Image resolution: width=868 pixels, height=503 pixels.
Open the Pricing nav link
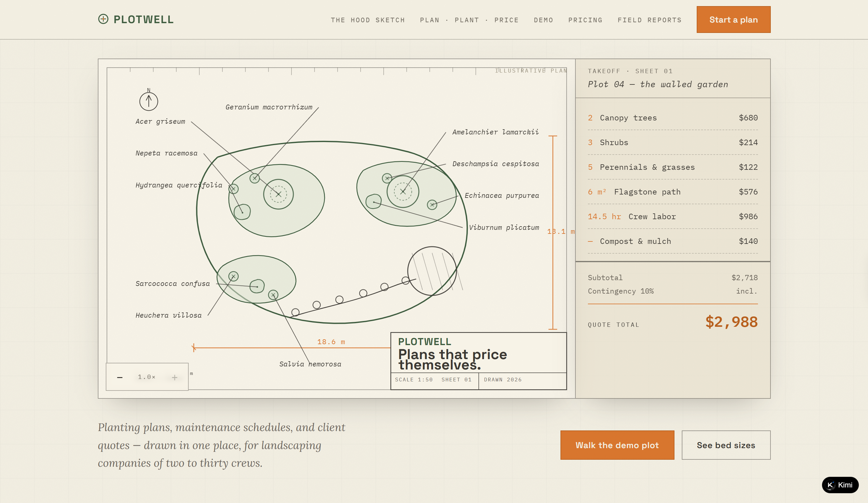pyautogui.click(x=585, y=20)
